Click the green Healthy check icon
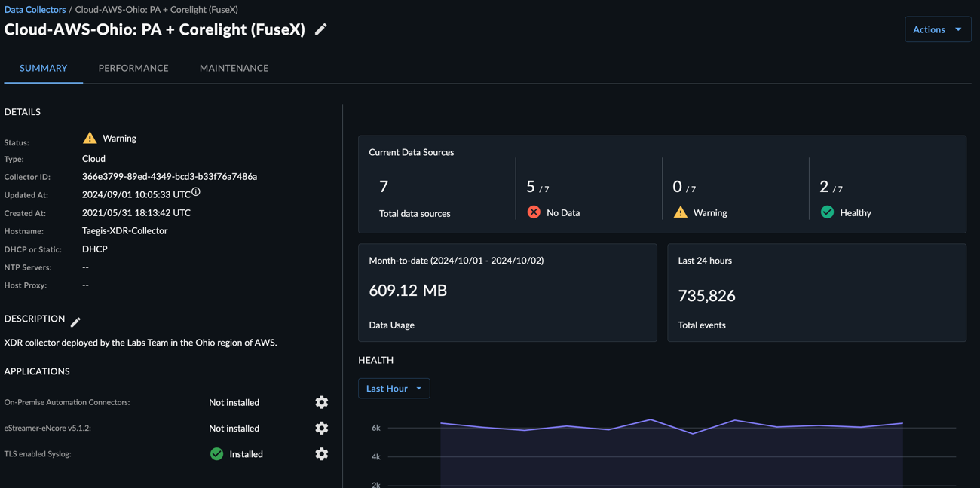The height and width of the screenshot is (488, 980). [x=827, y=212]
